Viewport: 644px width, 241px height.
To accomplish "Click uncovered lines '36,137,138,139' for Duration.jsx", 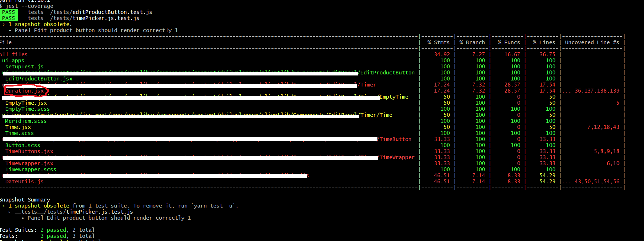I will click(x=597, y=91).
